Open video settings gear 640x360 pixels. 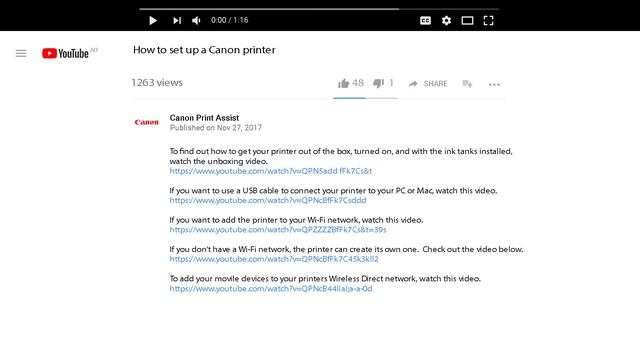click(x=446, y=20)
